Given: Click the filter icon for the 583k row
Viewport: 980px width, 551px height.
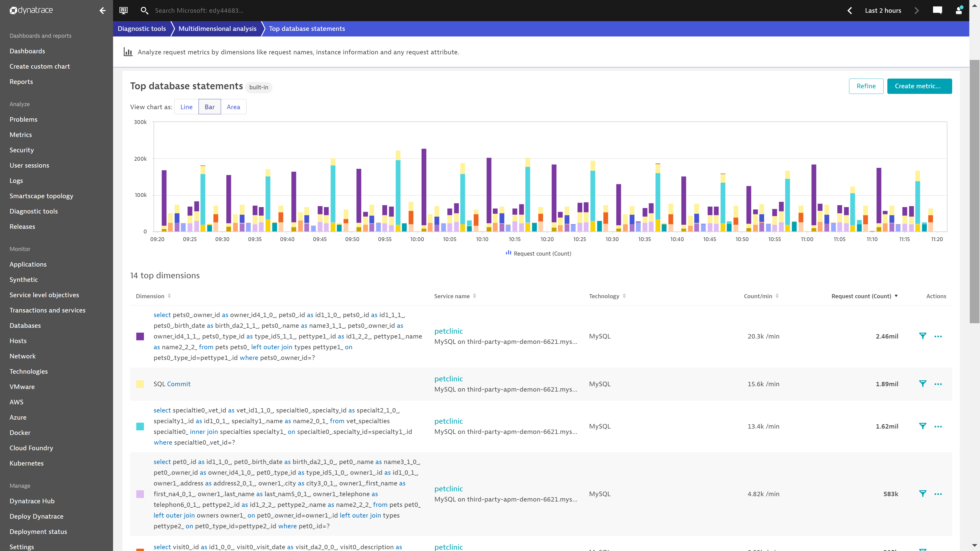Looking at the screenshot, I should coord(923,494).
